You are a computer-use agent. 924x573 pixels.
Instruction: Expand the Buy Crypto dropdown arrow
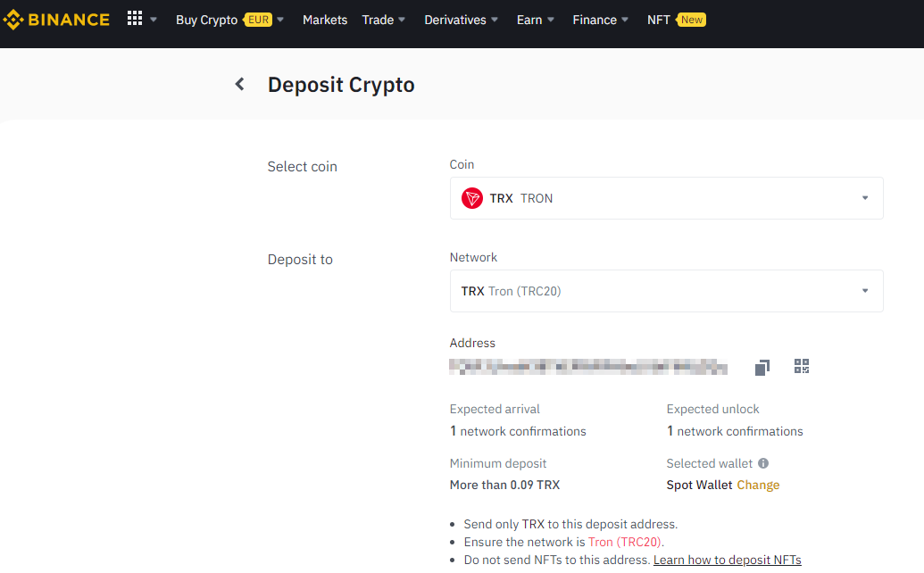click(x=280, y=20)
